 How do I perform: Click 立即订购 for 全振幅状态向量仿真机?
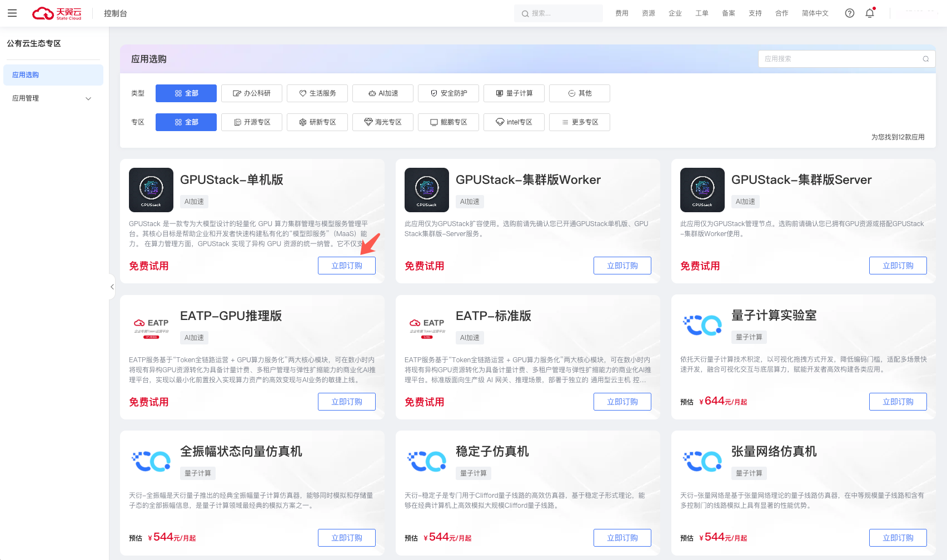[x=347, y=538]
